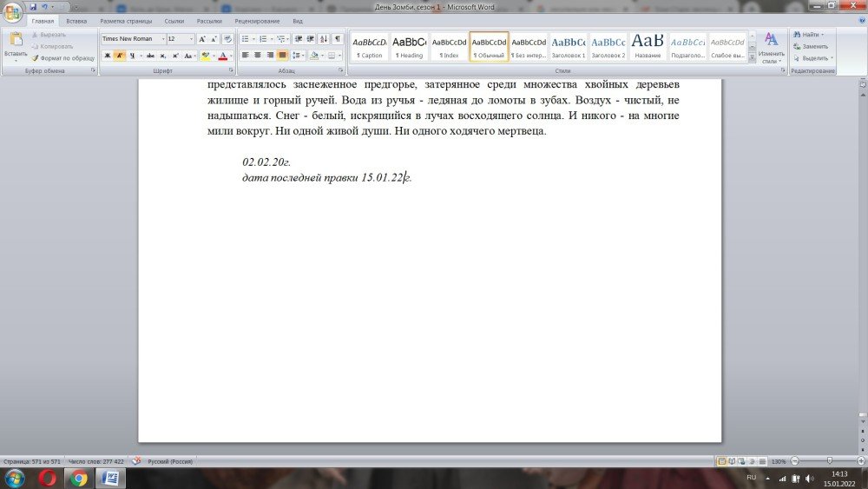Center-align text with the center icon

pyautogui.click(x=258, y=56)
